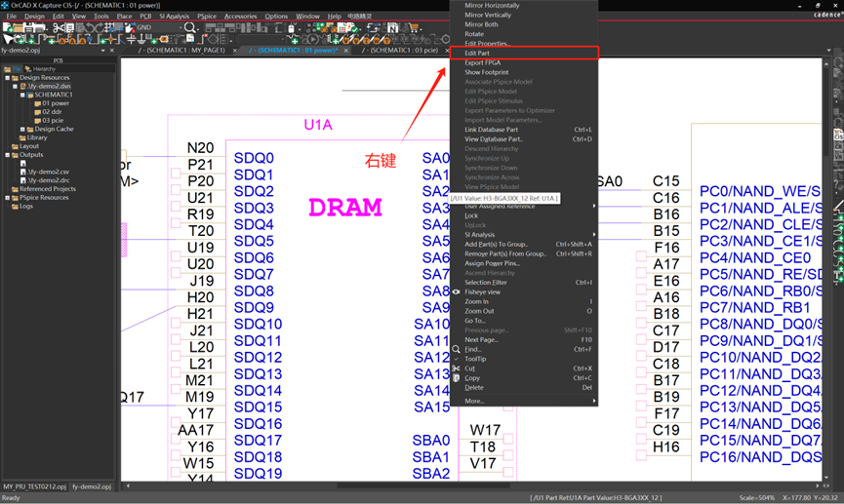The width and height of the screenshot is (844, 504).
Task: Switch to the SCHEMATIC1 : 03 pcie tab
Action: click(x=400, y=50)
